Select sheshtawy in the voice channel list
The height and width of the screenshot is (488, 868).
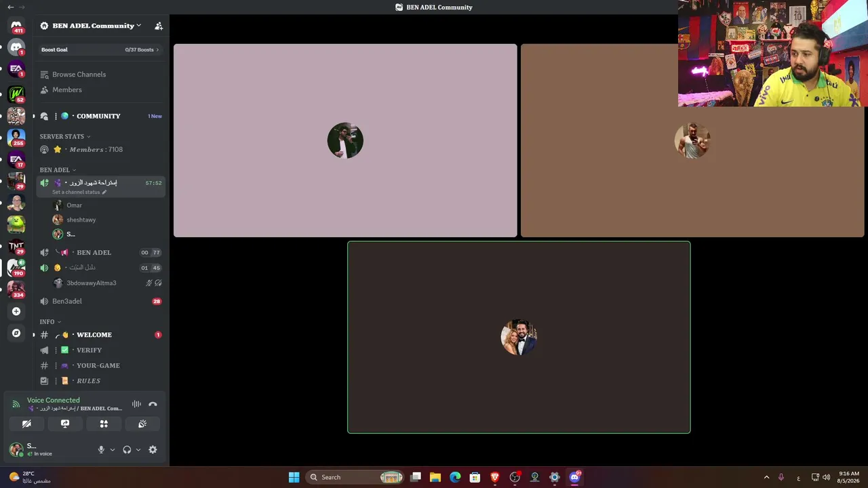click(x=107, y=220)
